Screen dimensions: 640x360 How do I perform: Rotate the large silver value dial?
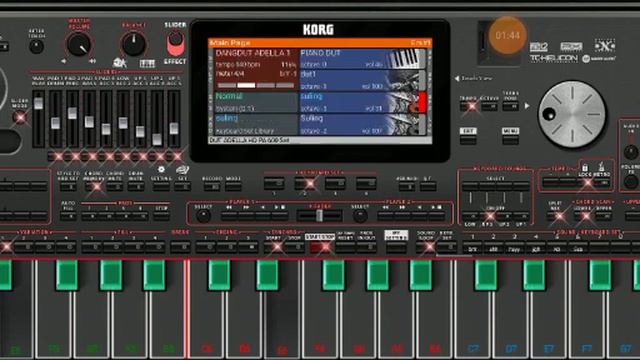[x=572, y=114]
